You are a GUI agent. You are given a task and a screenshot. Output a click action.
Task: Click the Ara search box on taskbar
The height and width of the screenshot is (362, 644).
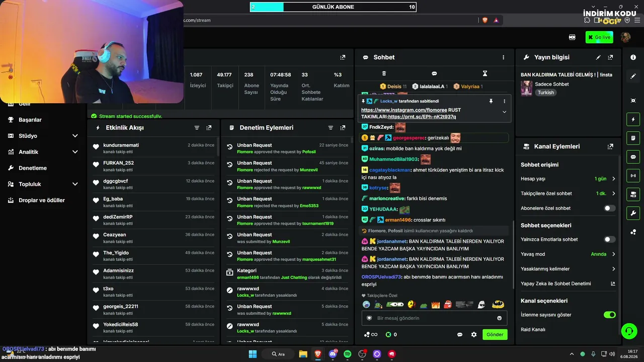click(279, 354)
